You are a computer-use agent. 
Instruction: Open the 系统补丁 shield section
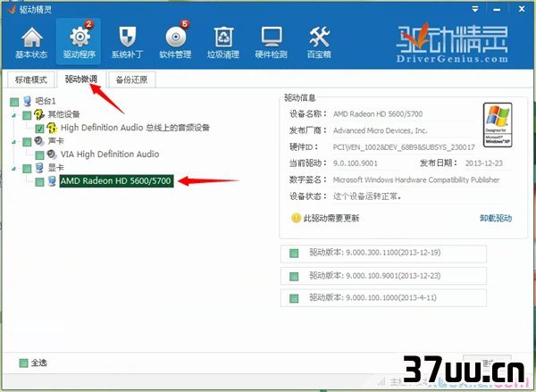tap(127, 43)
